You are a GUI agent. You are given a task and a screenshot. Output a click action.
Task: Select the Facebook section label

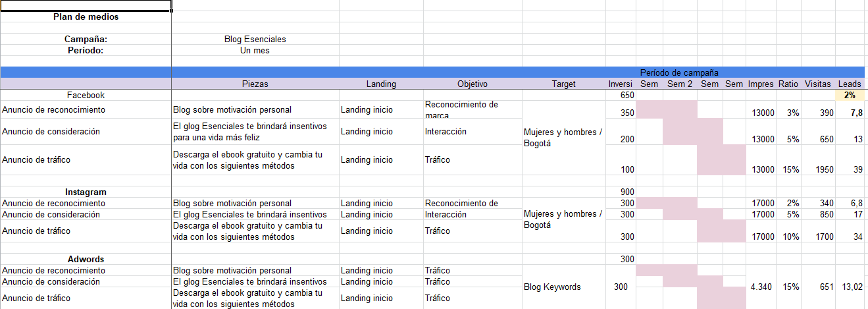pos(86,96)
